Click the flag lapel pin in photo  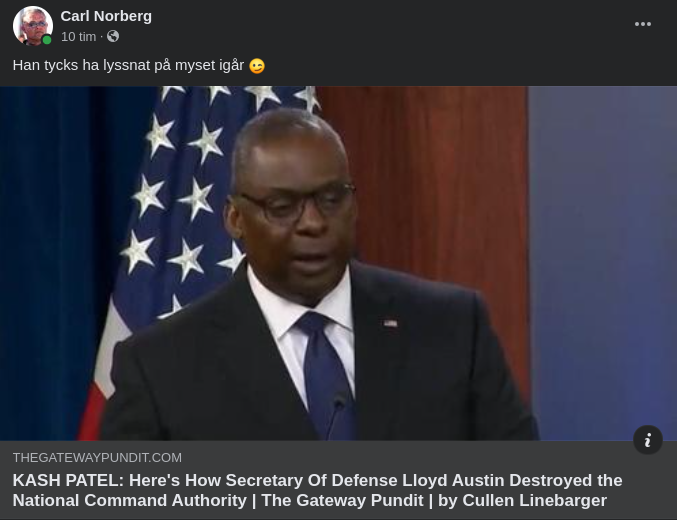click(x=390, y=323)
